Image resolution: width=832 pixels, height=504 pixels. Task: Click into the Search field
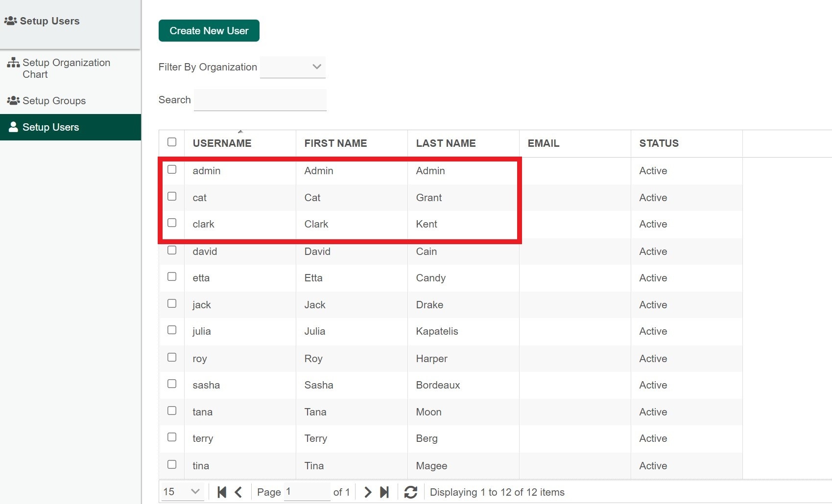tap(260, 100)
